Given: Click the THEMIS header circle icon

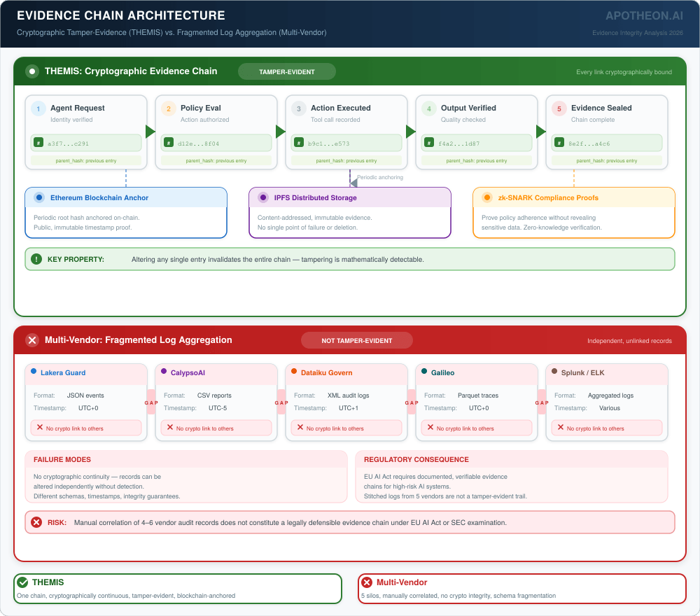Looking at the screenshot, I should [x=32, y=71].
